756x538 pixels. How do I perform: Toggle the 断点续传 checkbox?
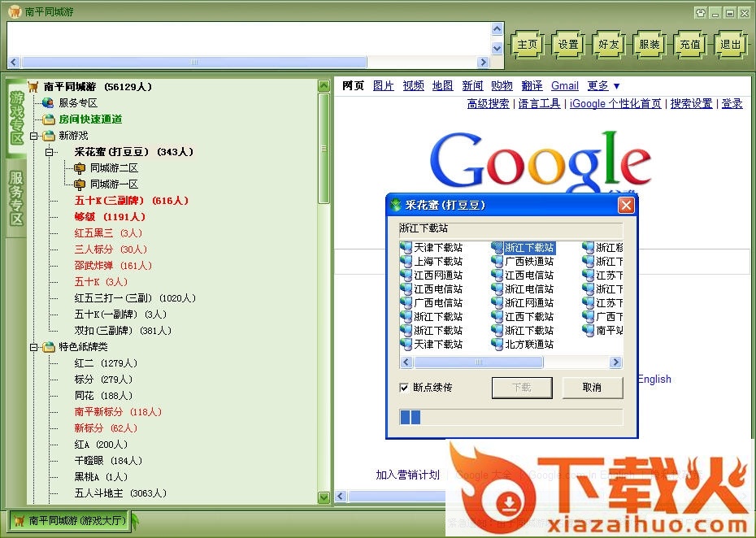[x=404, y=388]
